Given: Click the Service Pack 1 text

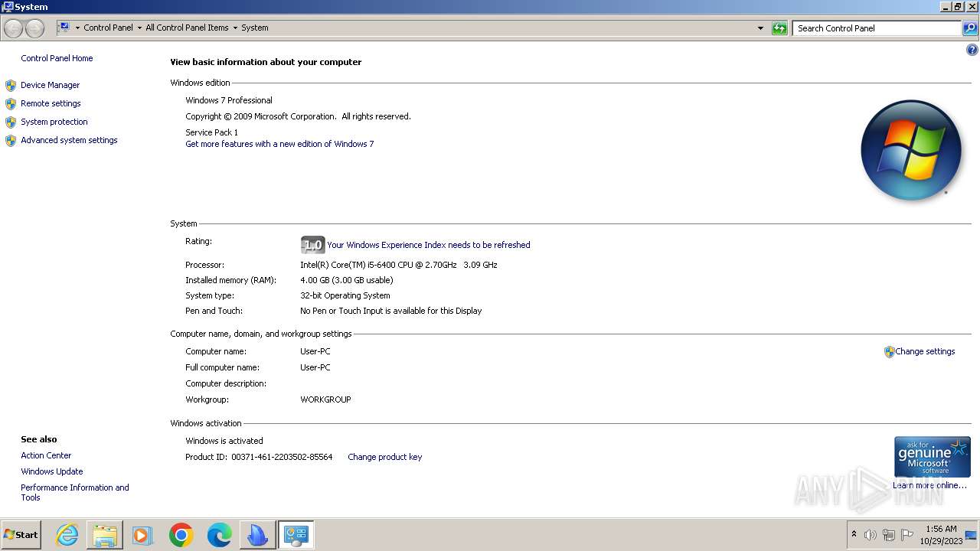Looking at the screenshot, I should click(x=212, y=132).
